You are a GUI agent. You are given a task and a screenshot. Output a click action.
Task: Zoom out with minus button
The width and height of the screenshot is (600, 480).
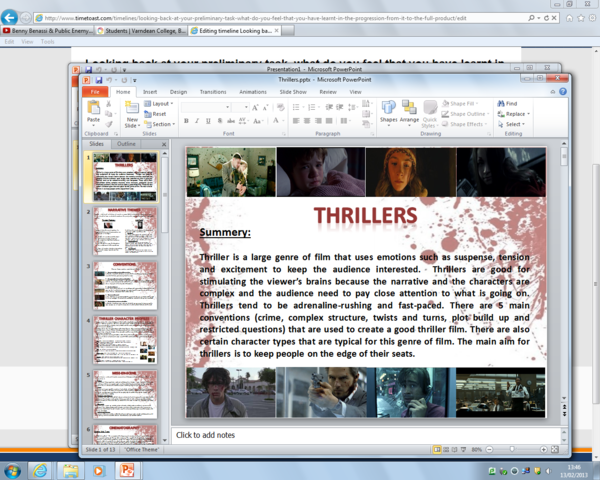pyautogui.click(x=489, y=449)
